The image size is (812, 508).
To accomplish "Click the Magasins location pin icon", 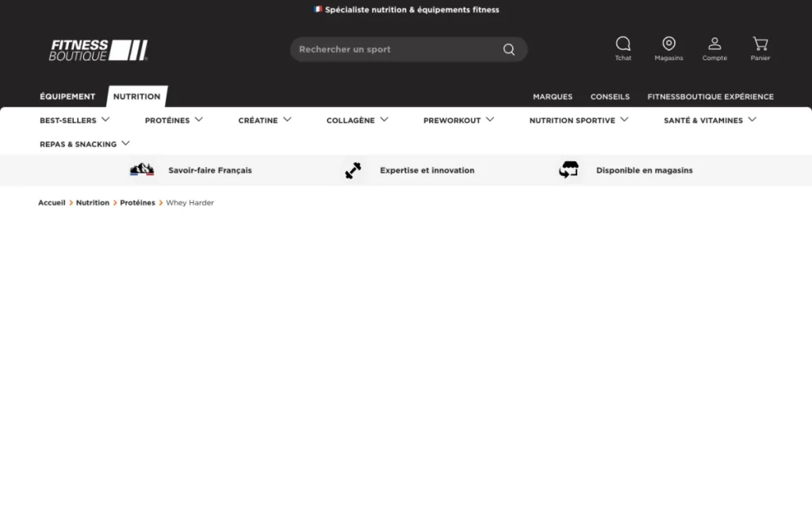I will (x=668, y=44).
